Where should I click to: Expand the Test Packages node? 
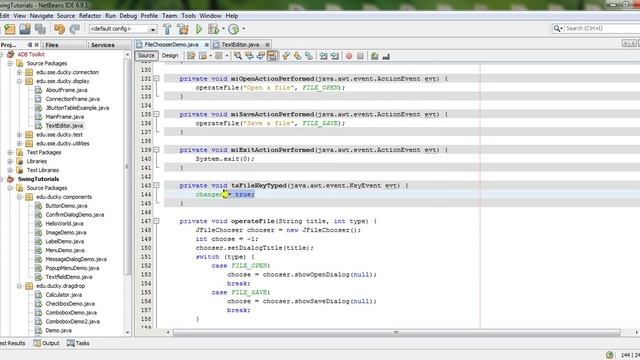(x=10, y=152)
